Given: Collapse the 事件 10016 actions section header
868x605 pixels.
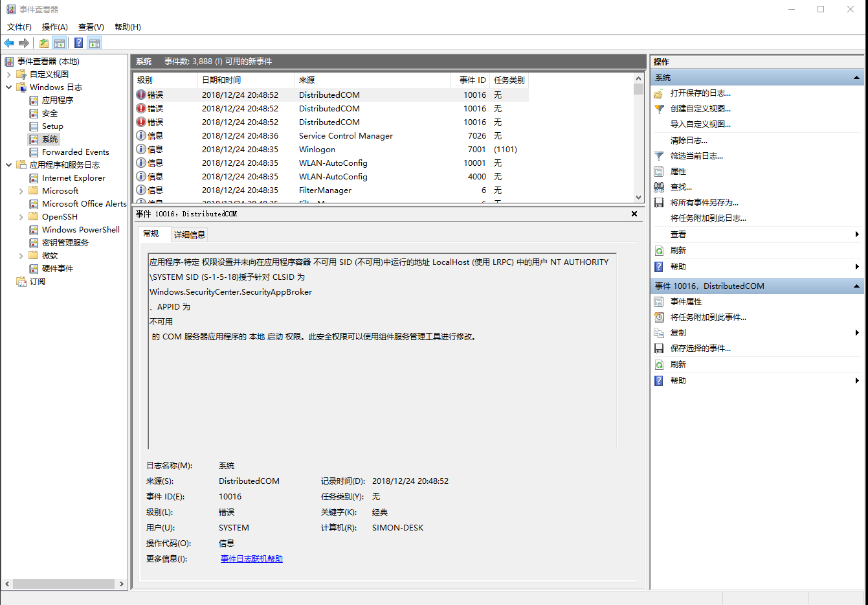Looking at the screenshot, I should (856, 286).
